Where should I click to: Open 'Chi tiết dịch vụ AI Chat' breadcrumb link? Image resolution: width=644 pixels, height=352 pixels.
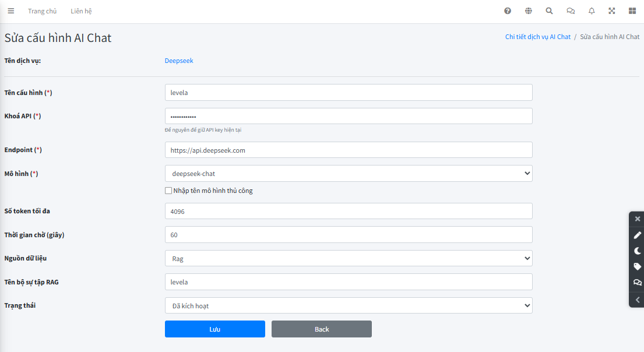coord(537,37)
